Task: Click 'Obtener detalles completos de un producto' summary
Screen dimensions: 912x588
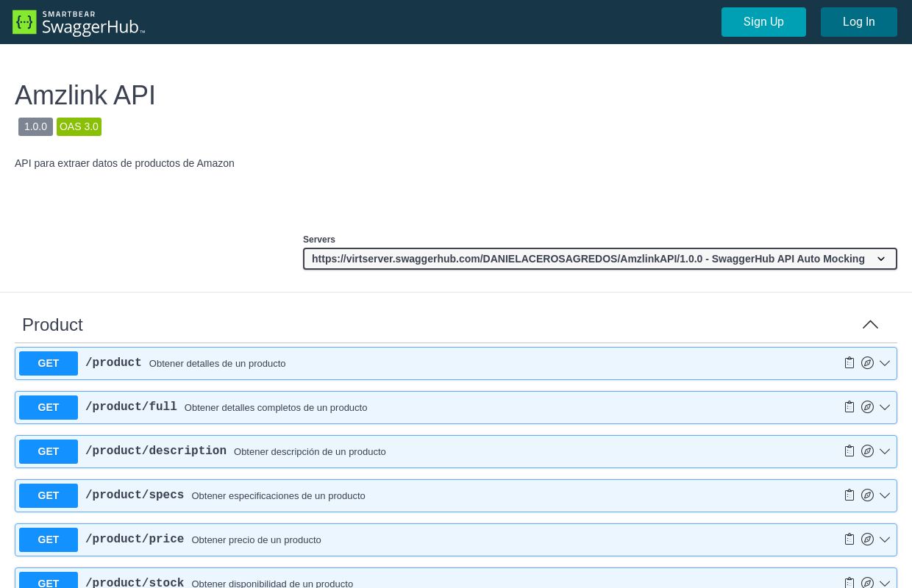Action: pyautogui.click(x=276, y=408)
